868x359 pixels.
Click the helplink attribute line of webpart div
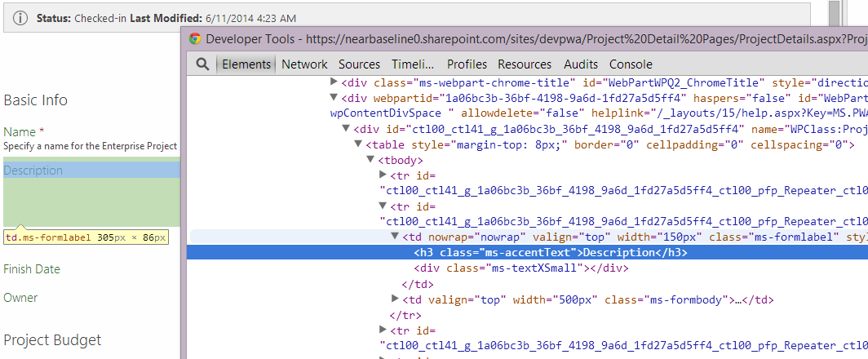[x=599, y=113]
